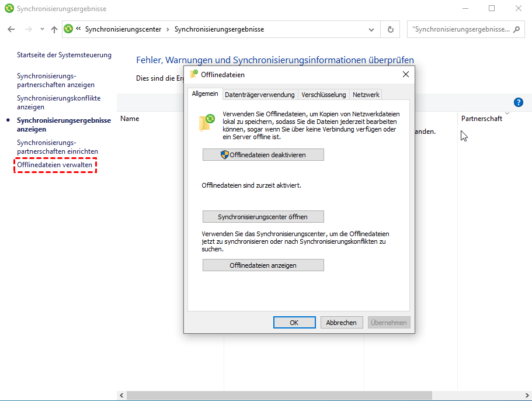Click the Name column header
532x401 pixels.
[x=130, y=119]
